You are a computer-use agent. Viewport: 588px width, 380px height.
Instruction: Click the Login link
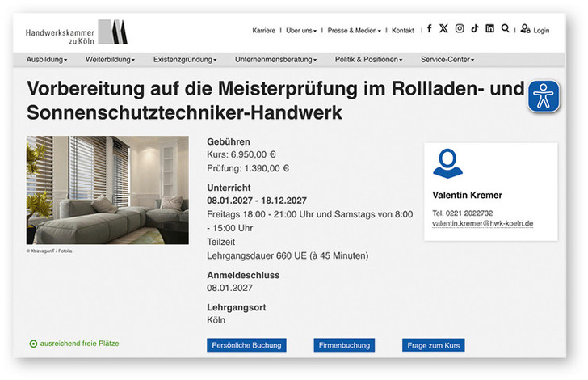[541, 31]
